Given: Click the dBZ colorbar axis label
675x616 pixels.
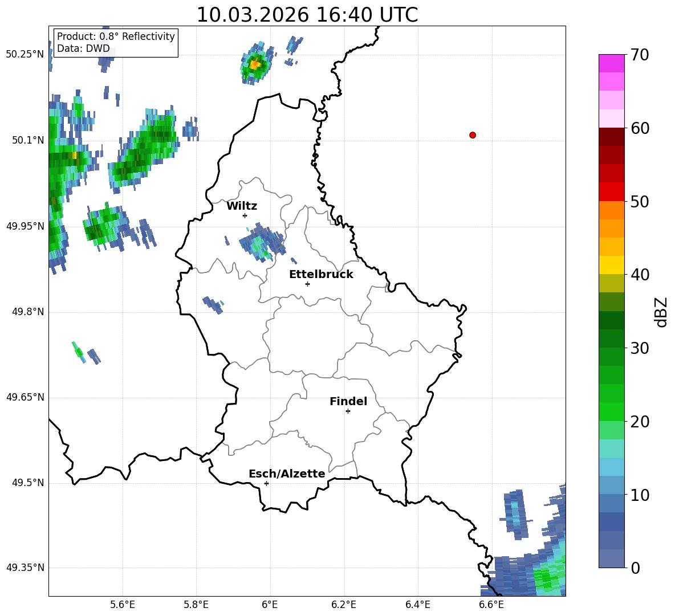Looking at the screenshot, I should pos(661,312).
